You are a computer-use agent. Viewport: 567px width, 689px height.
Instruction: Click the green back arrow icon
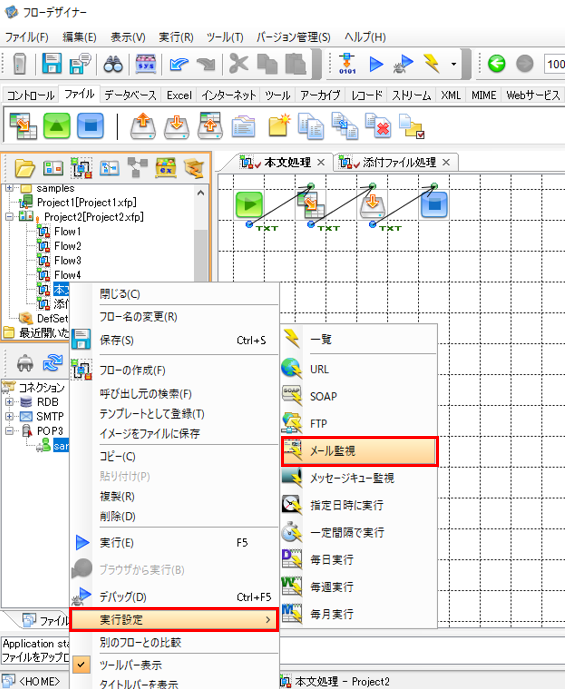point(497,64)
